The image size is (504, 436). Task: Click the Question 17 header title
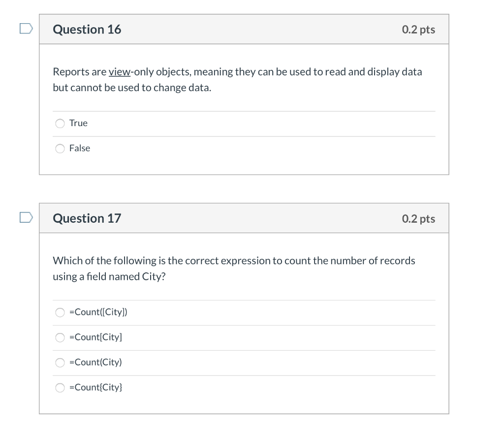87,218
